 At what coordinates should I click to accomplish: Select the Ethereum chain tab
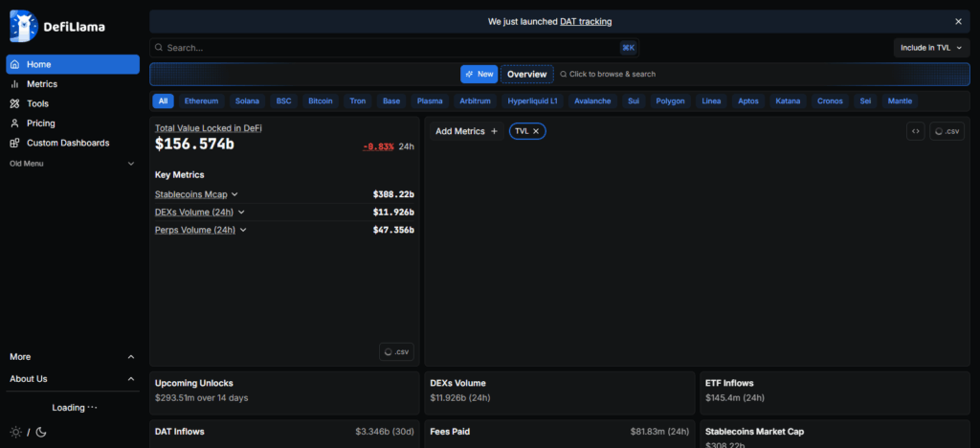click(201, 101)
